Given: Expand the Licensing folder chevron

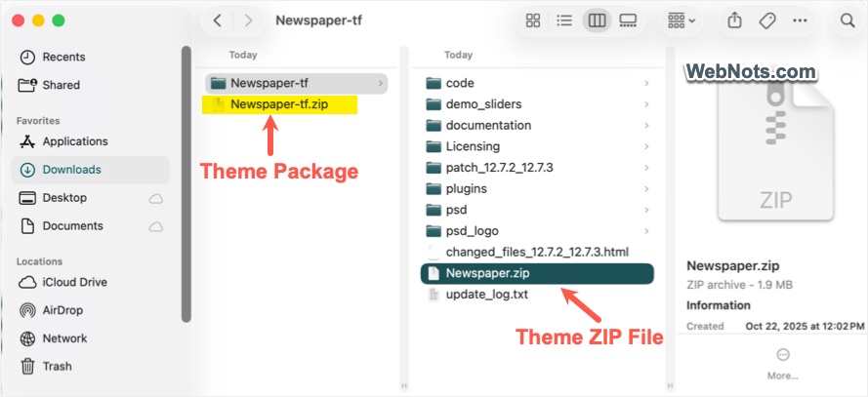Looking at the screenshot, I should [x=646, y=146].
